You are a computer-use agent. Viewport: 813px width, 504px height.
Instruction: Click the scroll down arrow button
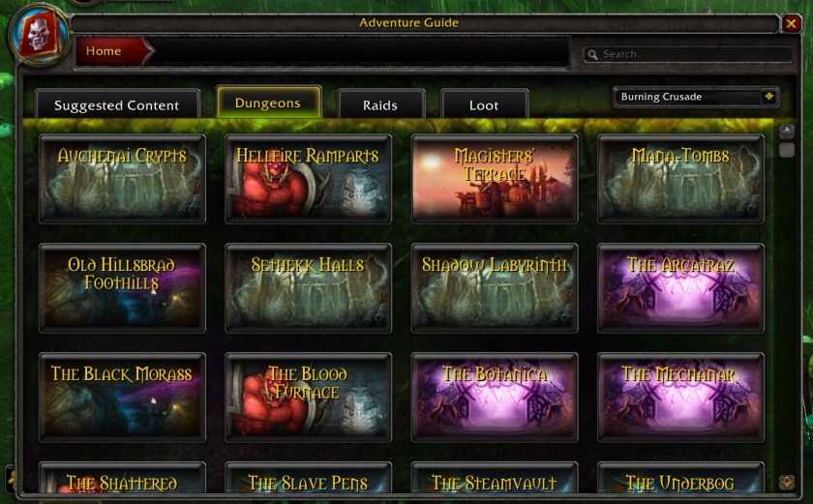click(x=787, y=482)
